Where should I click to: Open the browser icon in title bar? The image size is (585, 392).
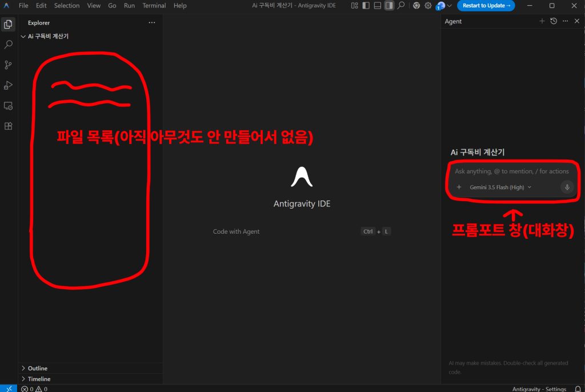(416, 6)
